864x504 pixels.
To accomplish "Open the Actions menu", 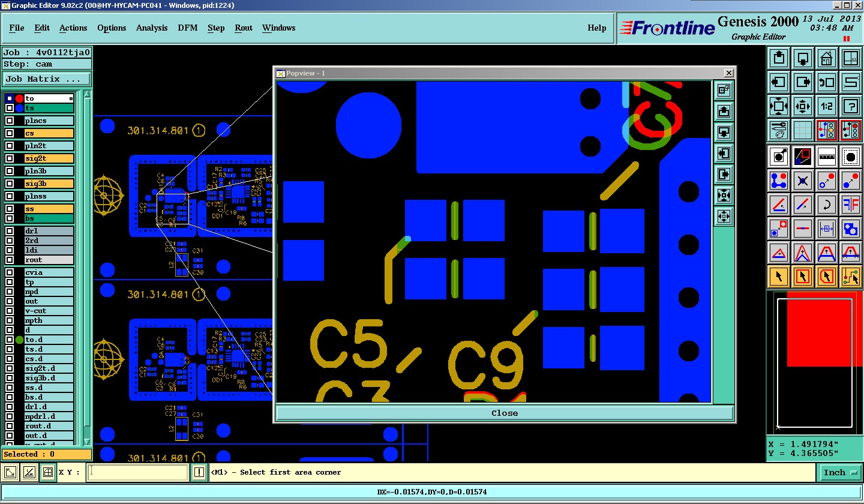I will pyautogui.click(x=73, y=28).
